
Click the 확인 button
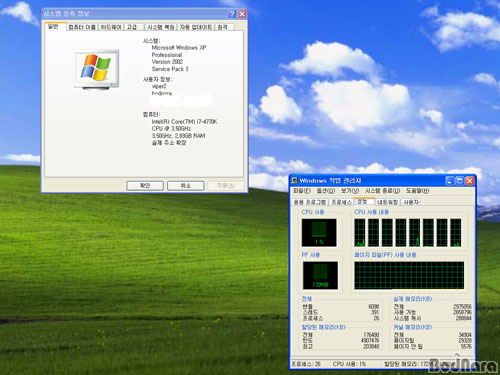click(145, 186)
